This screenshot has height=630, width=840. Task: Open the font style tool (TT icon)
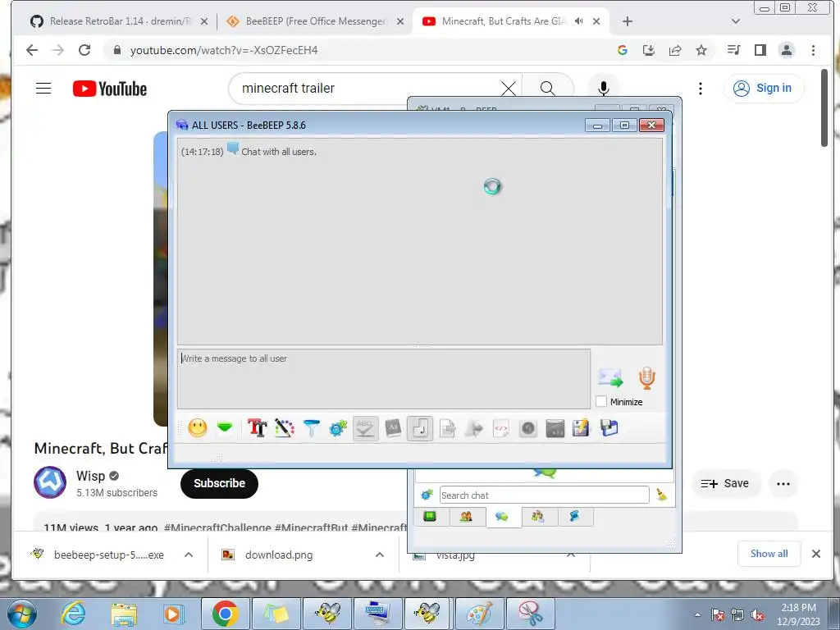point(257,428)
